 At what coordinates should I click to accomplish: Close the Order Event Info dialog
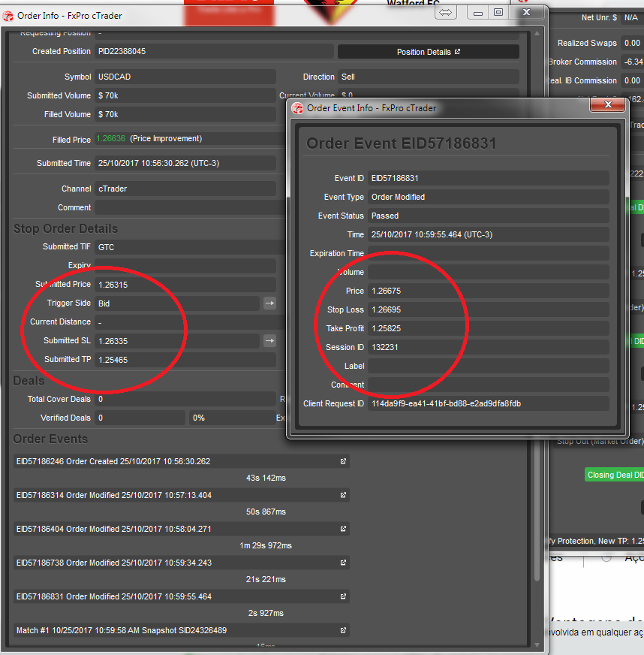click(x=608, y=104)
